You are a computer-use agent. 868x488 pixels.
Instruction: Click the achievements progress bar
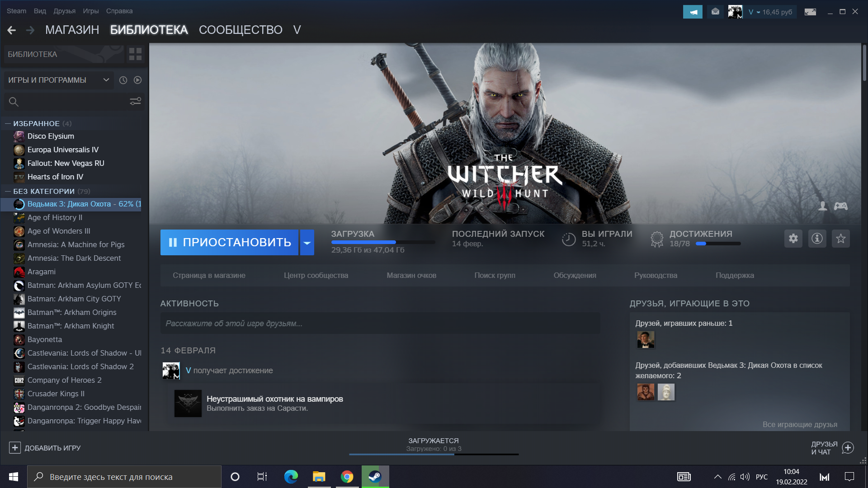[x=718, y=244]
